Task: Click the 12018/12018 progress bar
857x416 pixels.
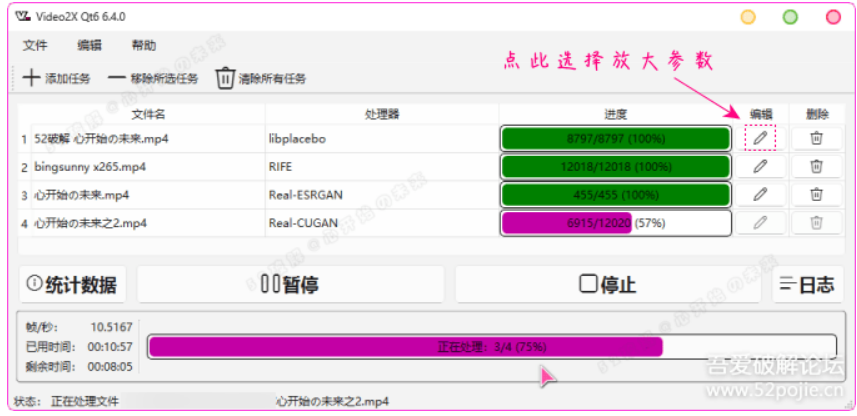Action: point(615,167)
